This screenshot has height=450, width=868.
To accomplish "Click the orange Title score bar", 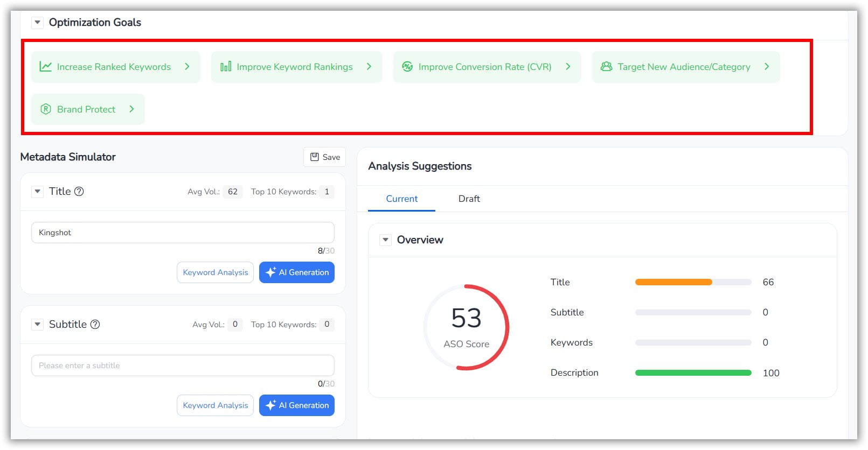I will point(673,282).
